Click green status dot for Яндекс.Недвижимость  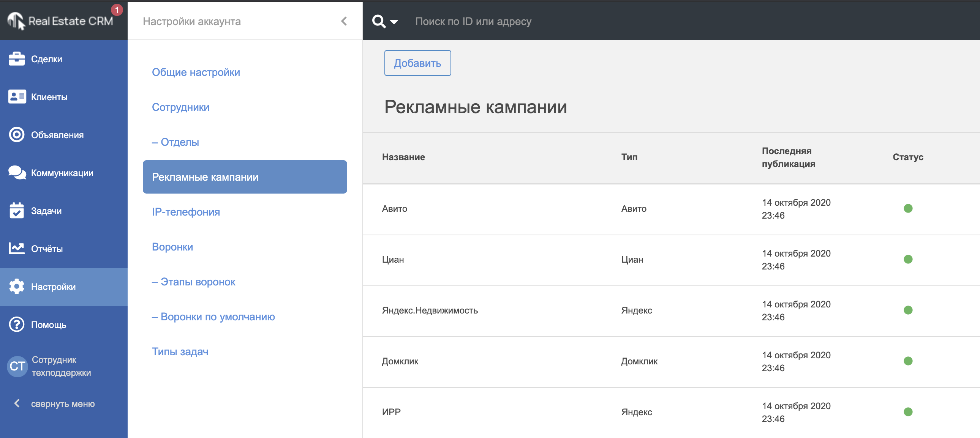pos(908,310)
